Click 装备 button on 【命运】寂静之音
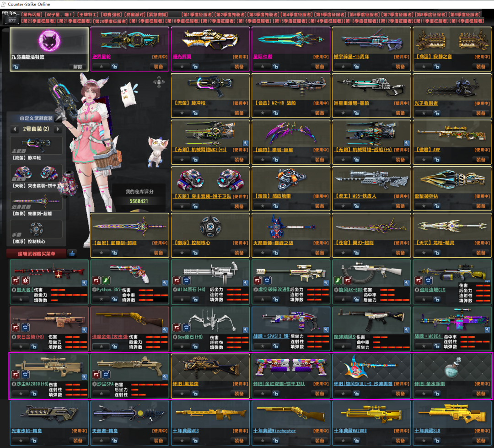The width and height of the screenshot is (494, 448). pyautogui.click(x=481, y=66)
